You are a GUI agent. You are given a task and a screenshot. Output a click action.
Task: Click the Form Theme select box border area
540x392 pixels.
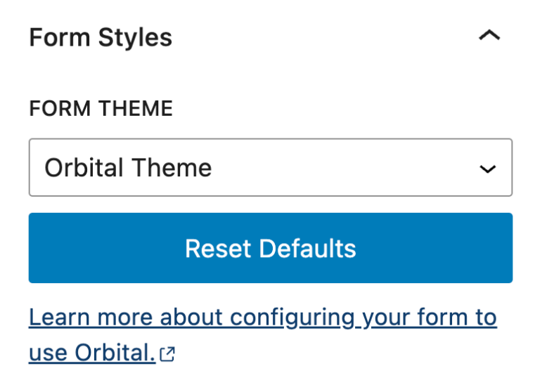(x=270, y=168)
